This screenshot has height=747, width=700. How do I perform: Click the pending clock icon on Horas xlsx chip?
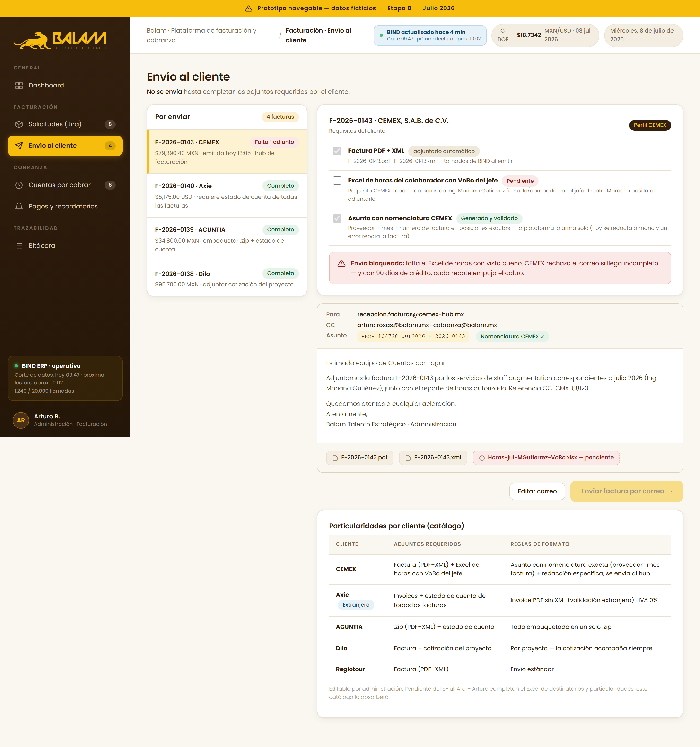(x=482, y=458)
